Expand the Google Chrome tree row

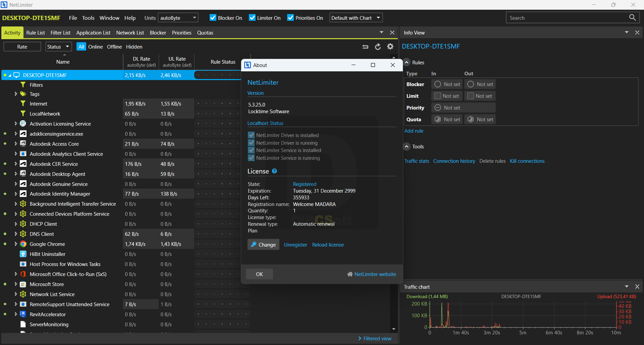pyautogui.click(x=16, y=244)
